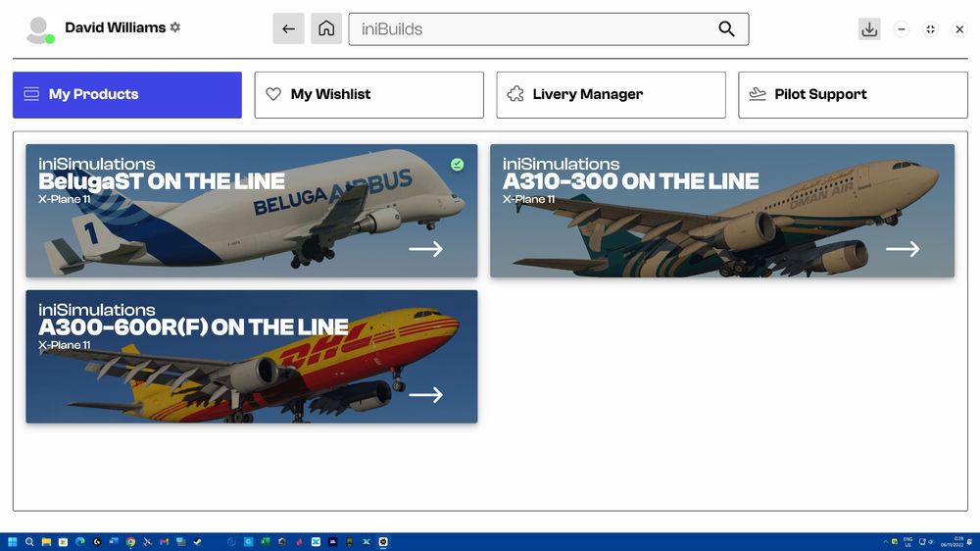
Task: Click the BelugaST installed green checkmark
Action: (458, 164)
